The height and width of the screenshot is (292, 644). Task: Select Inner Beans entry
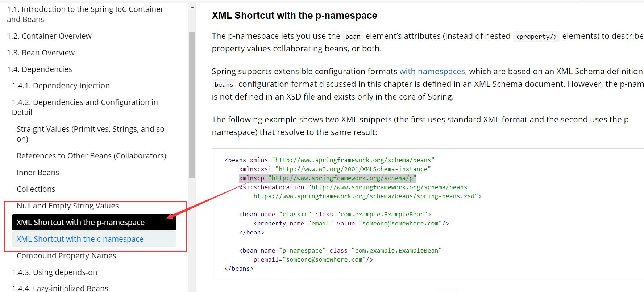tap(38, 172)
